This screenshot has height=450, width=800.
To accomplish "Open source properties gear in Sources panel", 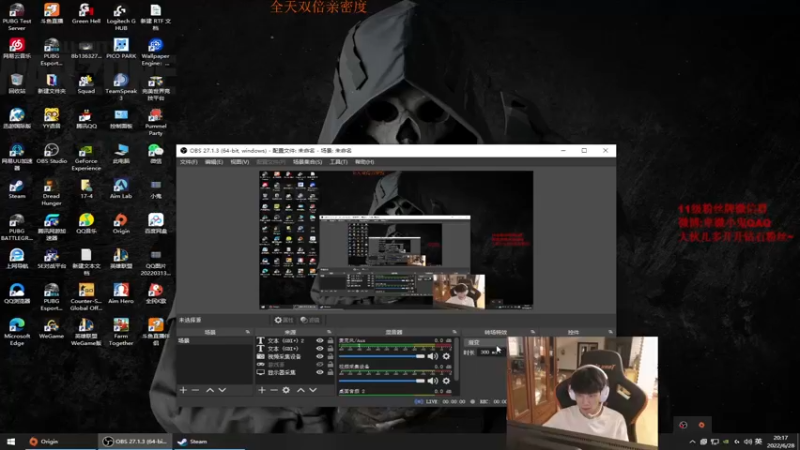I will click(286, 390).
